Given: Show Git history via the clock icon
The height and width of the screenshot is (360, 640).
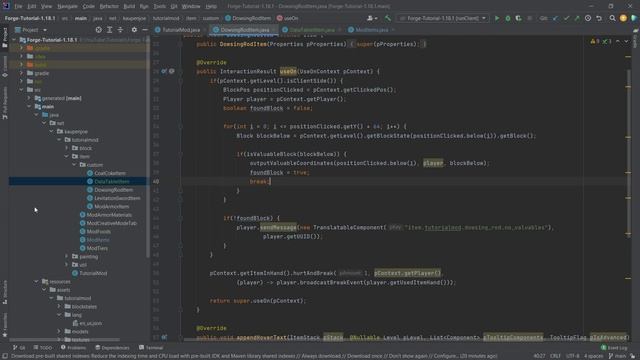Looking at the screenshot, I should pos(588,18).
